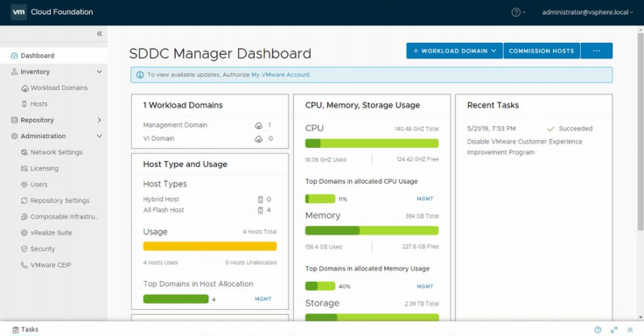Image resolution: width=644 pixels, height=336 pixels.
Task: Expand Tasks panel with double up chevron
Action: click(x=630, y=330)
